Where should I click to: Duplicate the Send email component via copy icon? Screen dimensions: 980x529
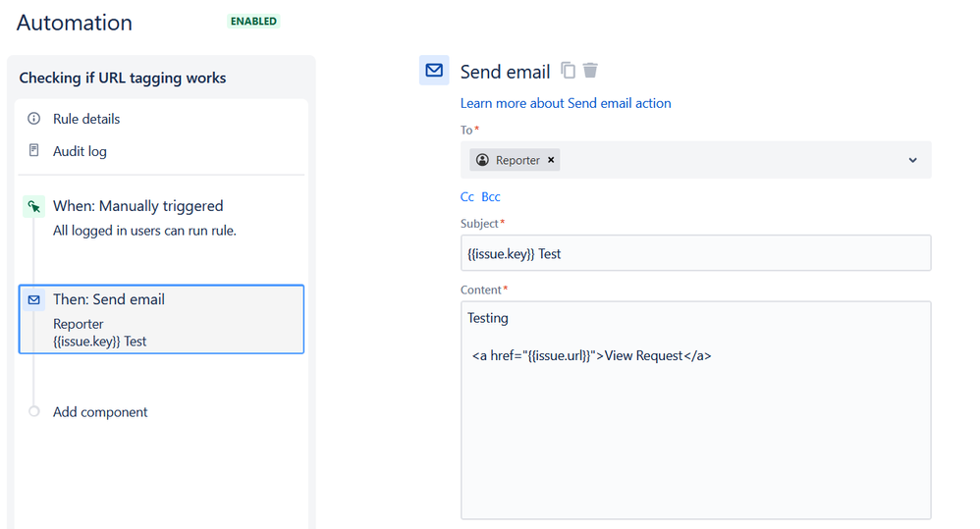(x=568, y=70)
